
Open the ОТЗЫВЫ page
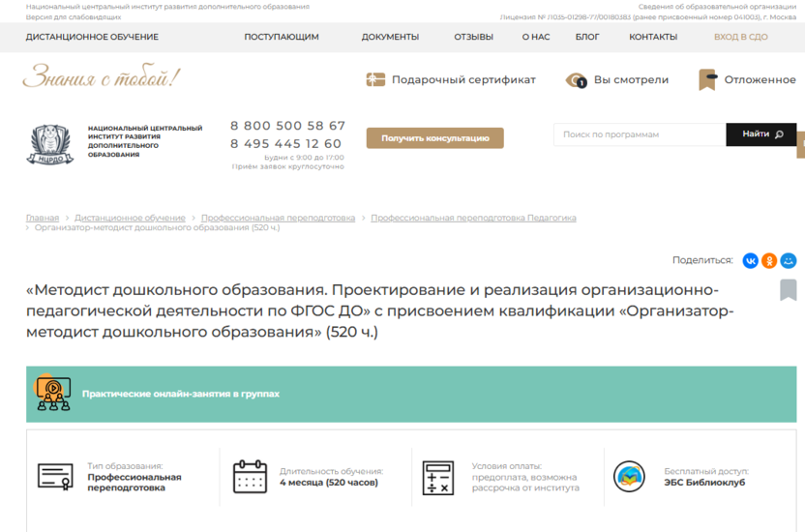point(473,37)
